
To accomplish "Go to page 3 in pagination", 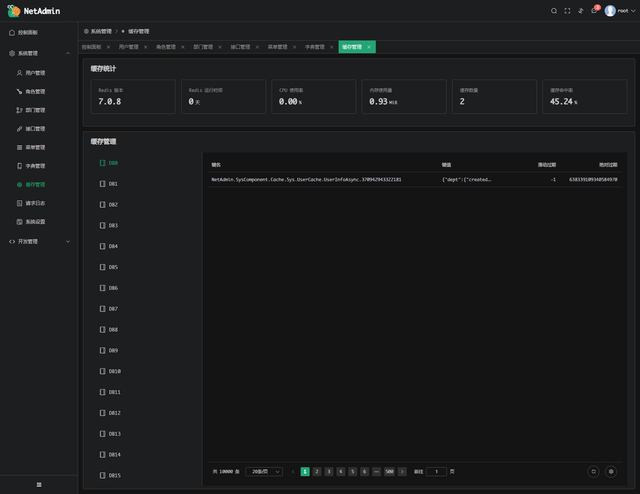I will click(x=328, y=471).
